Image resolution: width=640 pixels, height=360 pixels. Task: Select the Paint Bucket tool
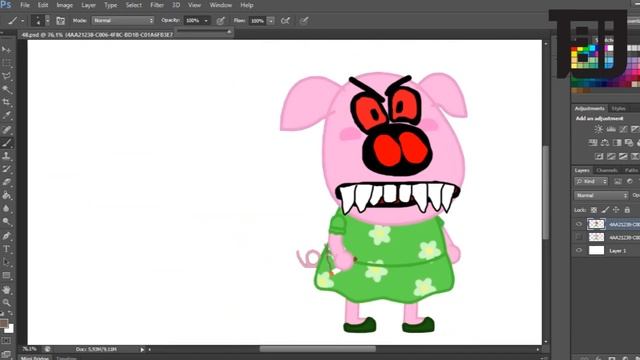click(x=7, y=196)
